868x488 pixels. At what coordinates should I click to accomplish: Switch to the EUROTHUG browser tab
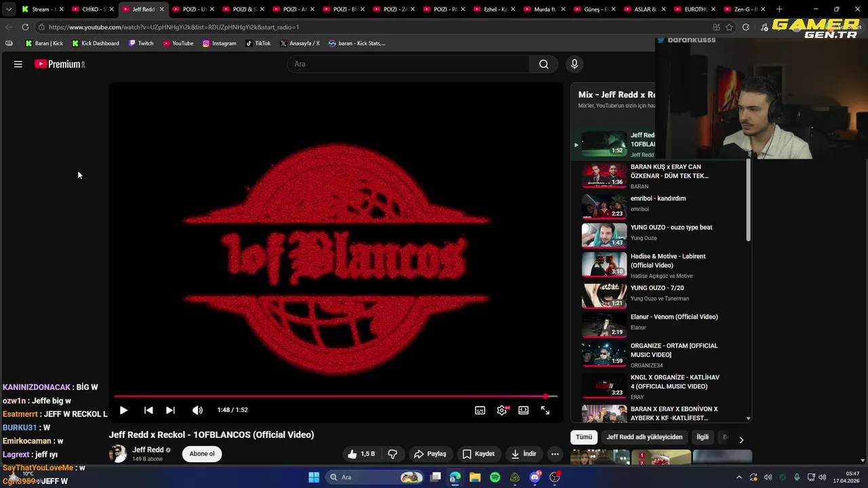click(695, 9)
